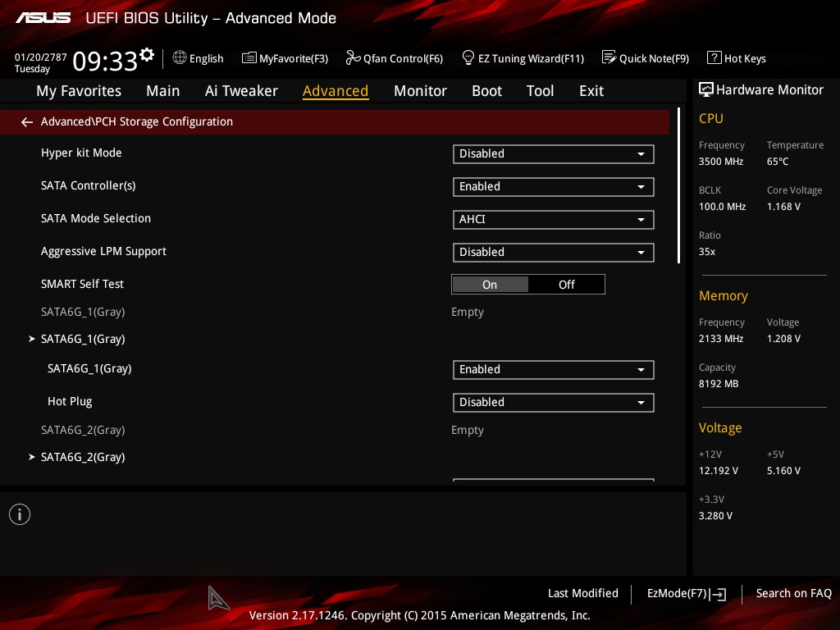Expand the SATA6G_2(Gray) section

tap(32, 457)
